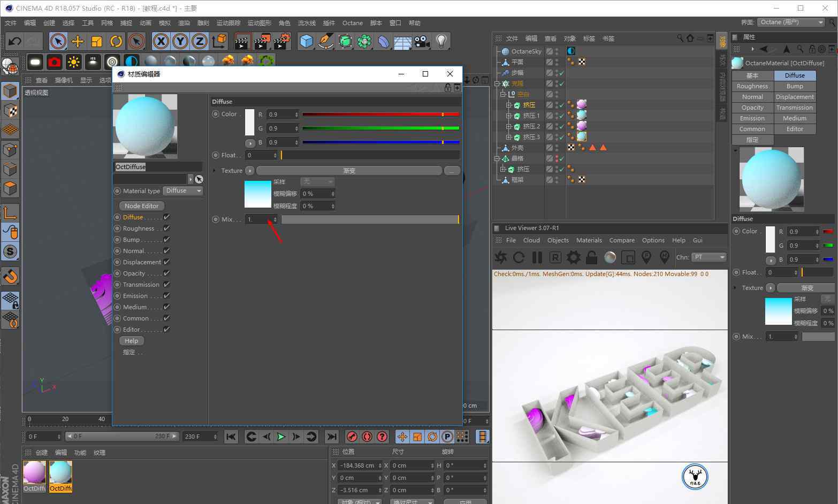Viewport: 838px width, 504px height.
Task: Play the timeline animation
Action: (280, 437)
